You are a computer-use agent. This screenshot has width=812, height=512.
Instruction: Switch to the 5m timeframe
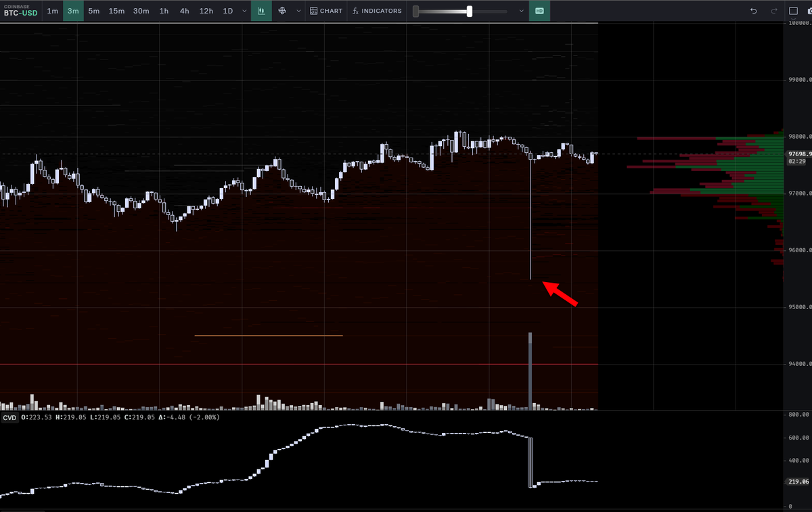pos(93,11)
